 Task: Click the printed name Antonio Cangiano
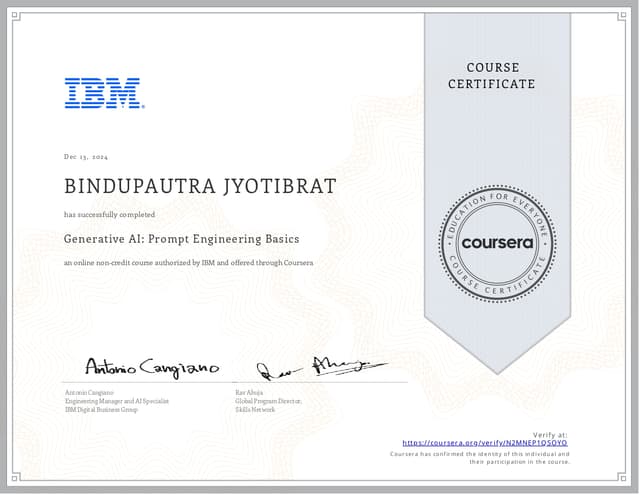pyautogui.click(x=89, y=392)
